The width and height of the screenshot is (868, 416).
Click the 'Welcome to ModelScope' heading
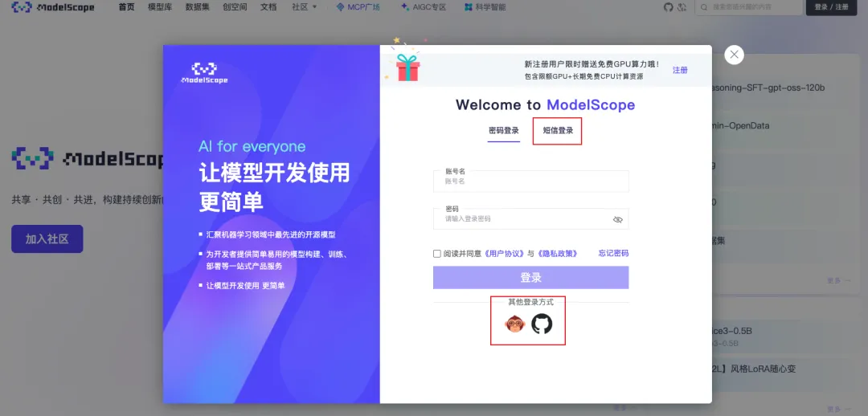545,105
